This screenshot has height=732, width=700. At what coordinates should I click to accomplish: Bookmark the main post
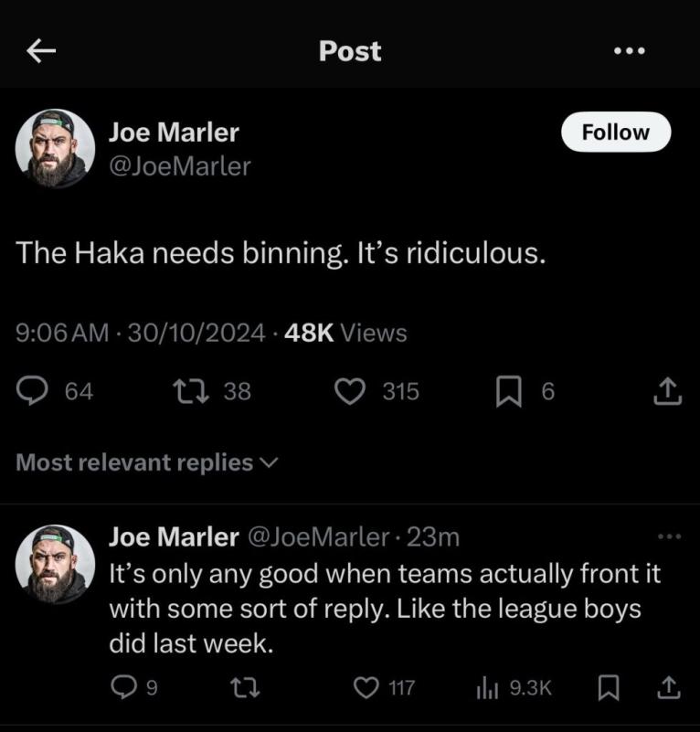[x=511, y=391]
